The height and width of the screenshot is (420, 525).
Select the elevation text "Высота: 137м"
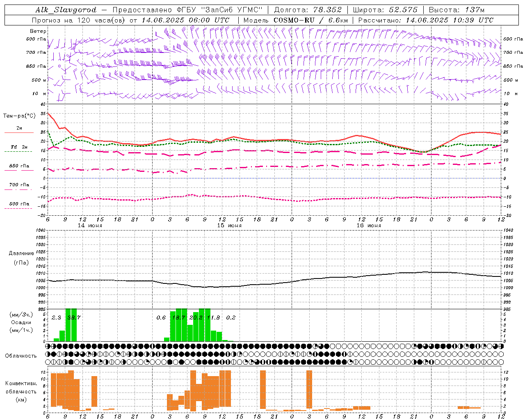point(457,10)
